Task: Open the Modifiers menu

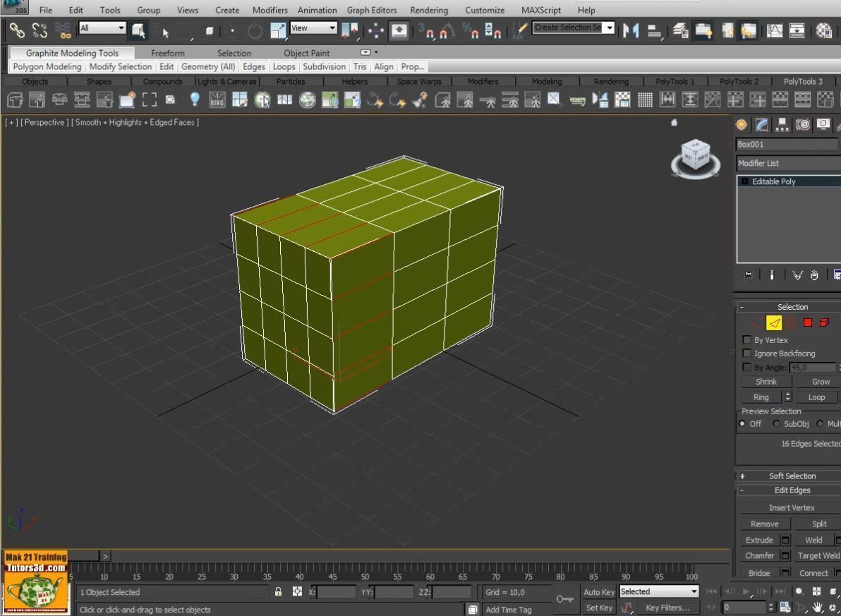Action: click(x=270, y=10)
